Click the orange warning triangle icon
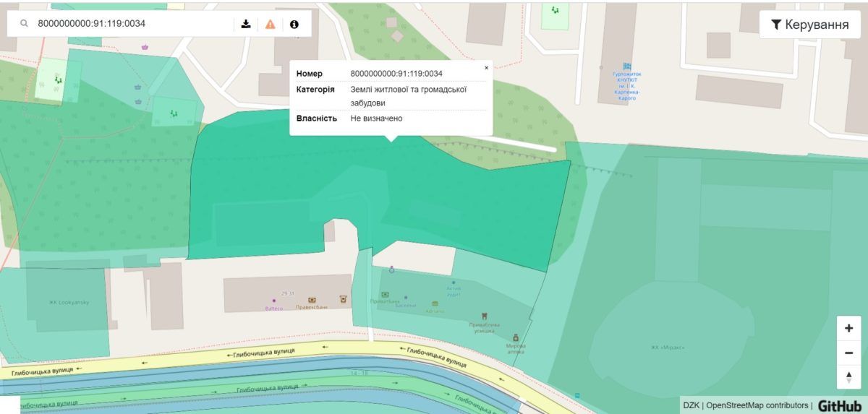The width and height of the screenshot is (868, 414). [270, 24]
